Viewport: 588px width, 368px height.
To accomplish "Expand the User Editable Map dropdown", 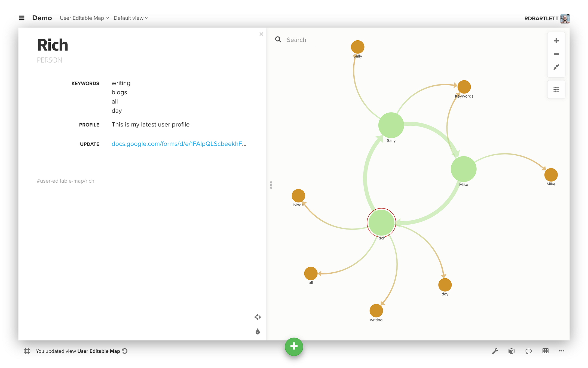I will (x=84, y=18).
